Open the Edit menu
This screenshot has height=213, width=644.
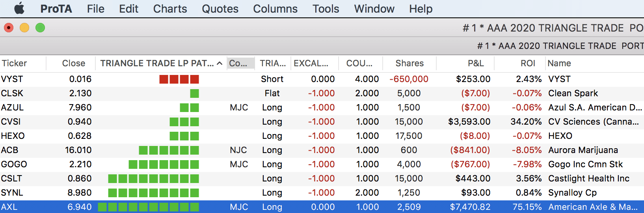tap(129, 9)
